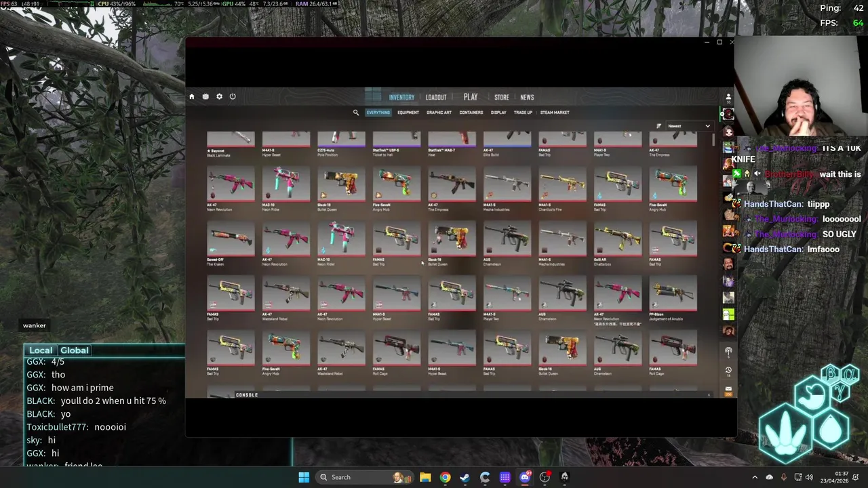The height and width of the screenshot is (488, 868).
Task: Select the Graphic Art filter
Action: tap(439, 113)
